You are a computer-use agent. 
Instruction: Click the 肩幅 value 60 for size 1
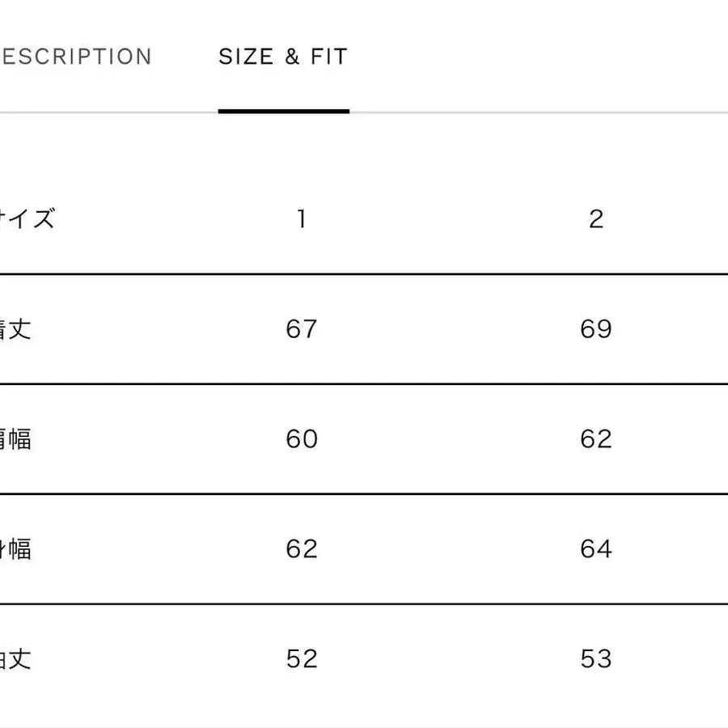302,439
